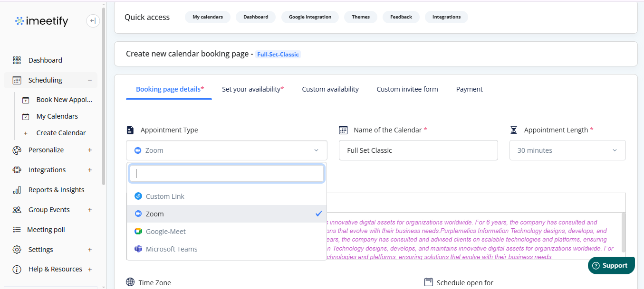Open the Appointment Length dropdown

pos(567,150)
